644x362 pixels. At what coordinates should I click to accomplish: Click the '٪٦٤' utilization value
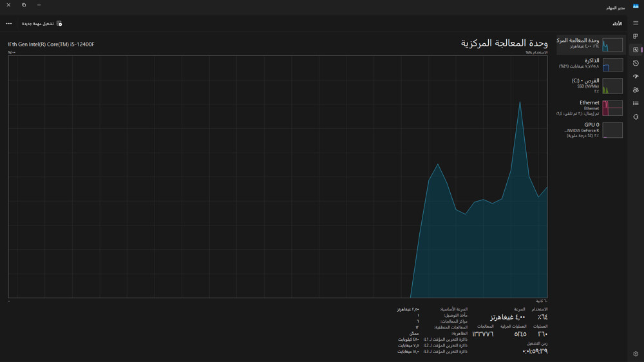(542, 317)
